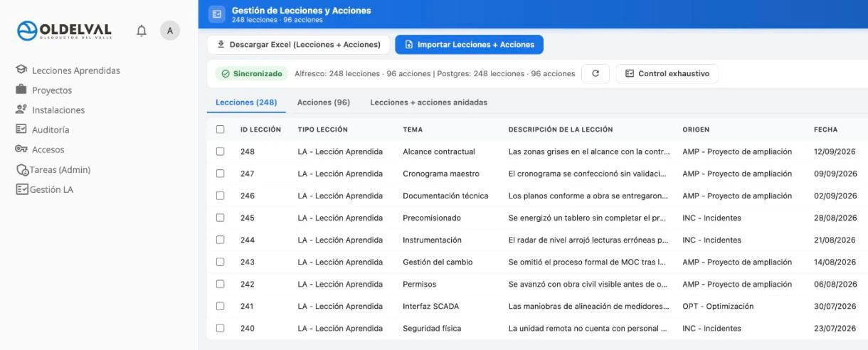Click the Accesos key icon
This screenshot has height=350, width=868.
(21, 149)
